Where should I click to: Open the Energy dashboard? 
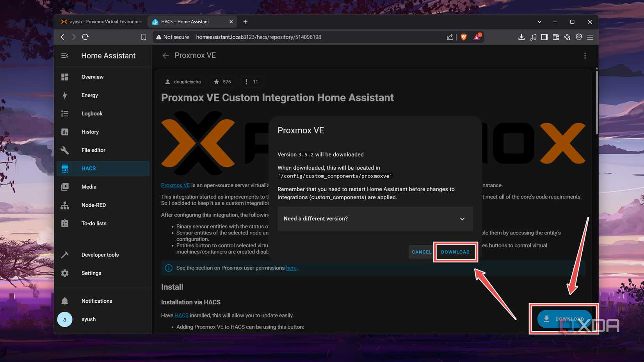[x=89, y=95]
